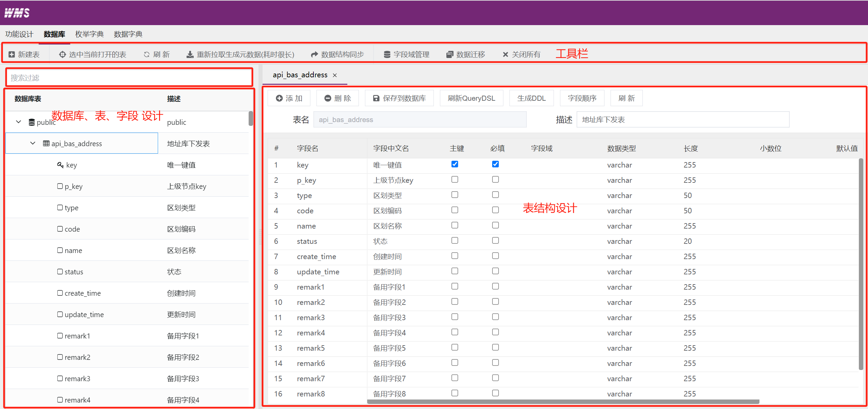Click the horizontal scrollbar under field table
Image resolution: width=868 pixels, height=409 pixels.
click(563, 402)
